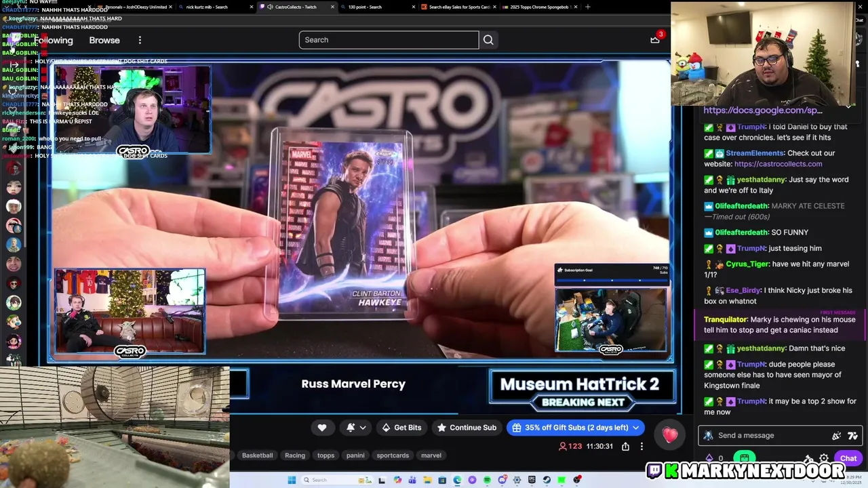Expand the Gift Subs discount chevron
868x488 pixels.
tap(635, 428)
